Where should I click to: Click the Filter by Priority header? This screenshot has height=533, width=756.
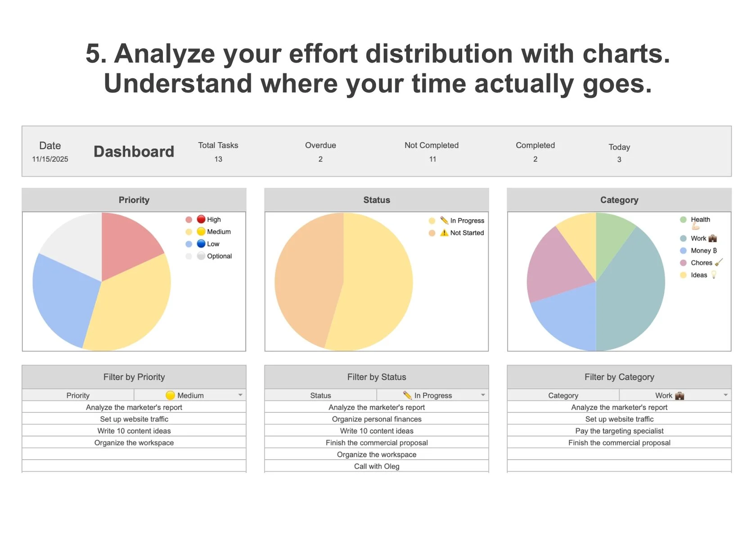coord(134,377)
